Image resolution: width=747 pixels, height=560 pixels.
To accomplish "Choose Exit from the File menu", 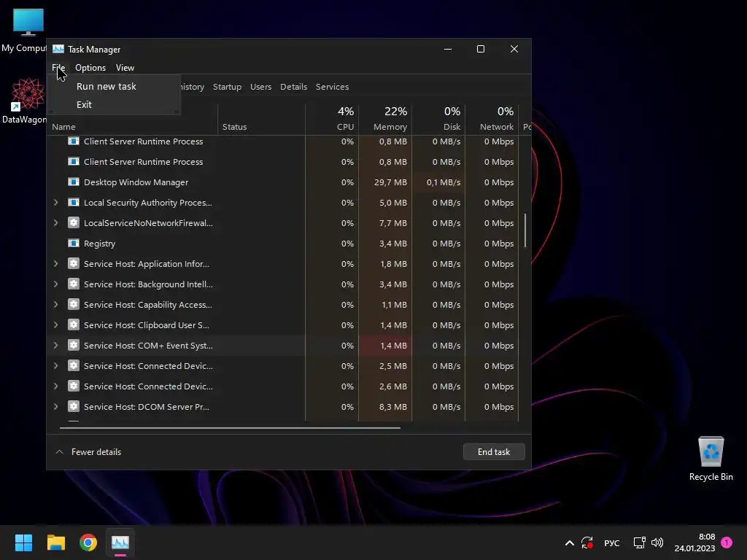I will [x=84, y=104].
